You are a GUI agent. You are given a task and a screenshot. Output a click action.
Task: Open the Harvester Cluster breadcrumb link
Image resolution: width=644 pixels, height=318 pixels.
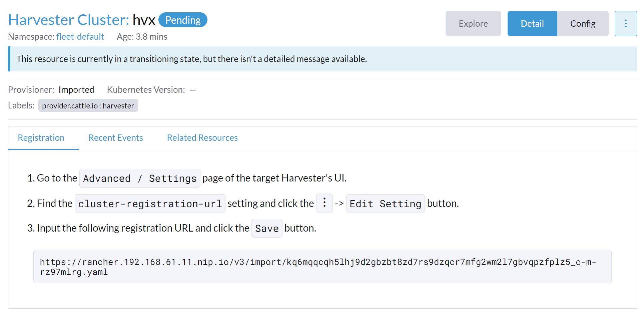[x=68, y=20]
